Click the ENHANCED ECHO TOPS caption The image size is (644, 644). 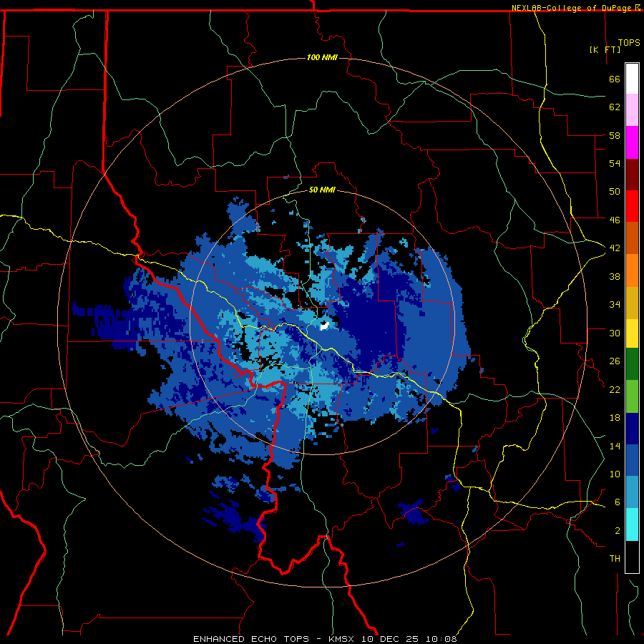(251, 639)
